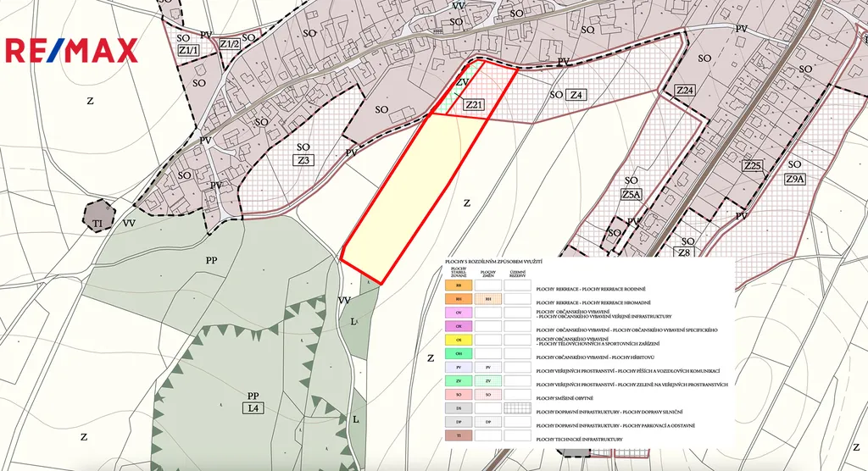Viewport: 868px width, 471px height.
Task: Select the Z4 zone label
Action: point(576,95)
